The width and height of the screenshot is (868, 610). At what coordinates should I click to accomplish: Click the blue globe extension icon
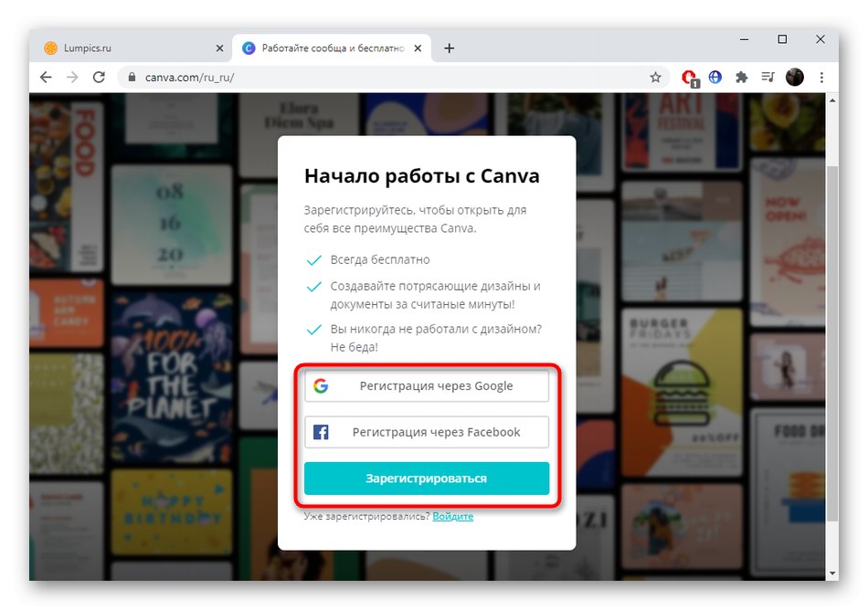715,78
